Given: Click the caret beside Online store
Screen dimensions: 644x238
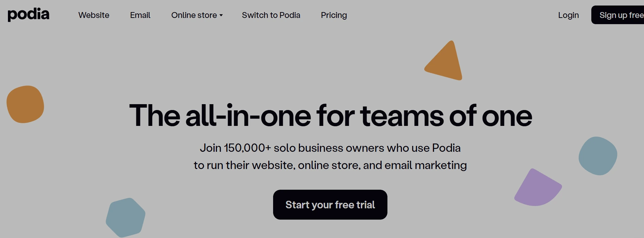Looking at the screenshot, I should pos(221,16).
